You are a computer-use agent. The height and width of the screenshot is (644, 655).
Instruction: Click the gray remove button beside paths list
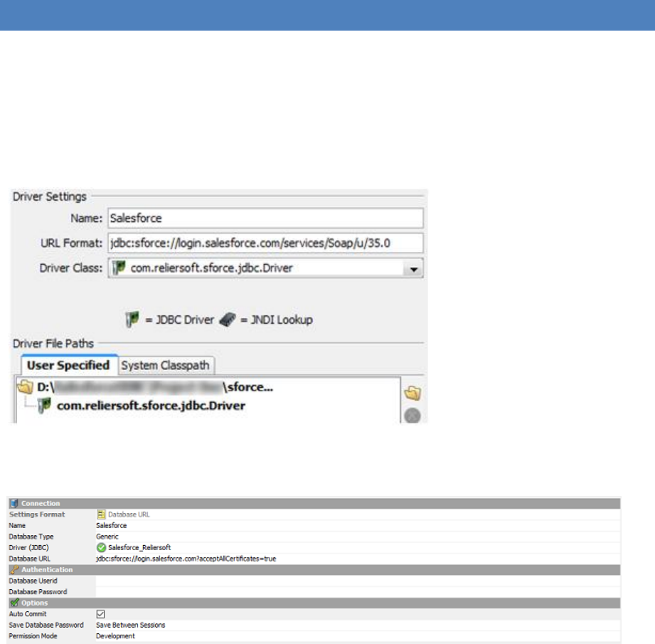tap(412, 416)
